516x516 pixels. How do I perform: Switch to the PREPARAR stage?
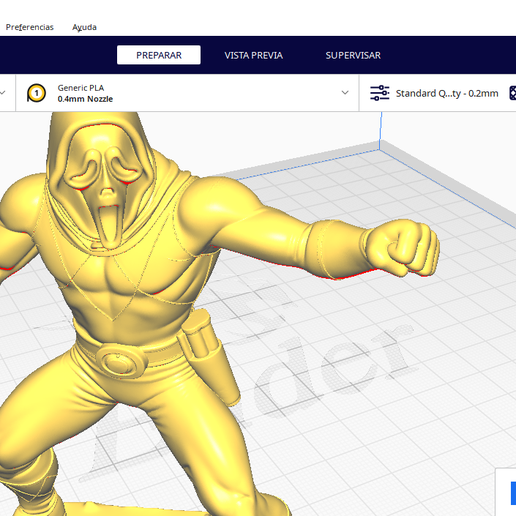coord(159,55)
